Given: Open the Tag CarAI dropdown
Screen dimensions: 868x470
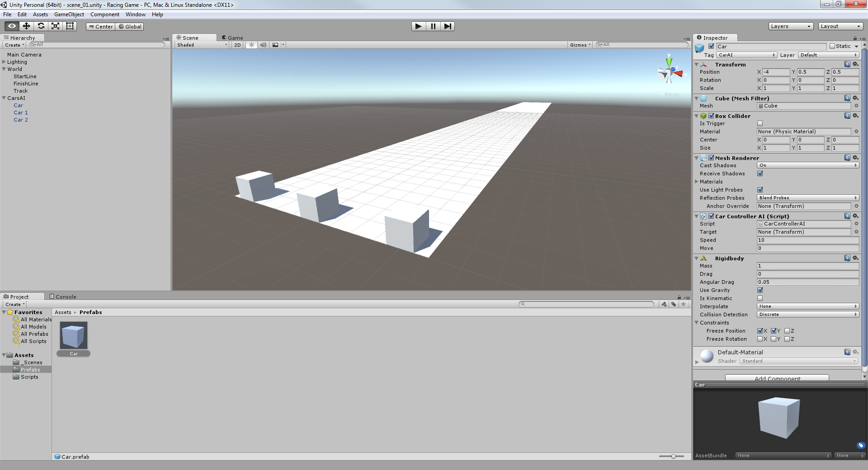Looking at the screenshot, I should click(747, 55).
